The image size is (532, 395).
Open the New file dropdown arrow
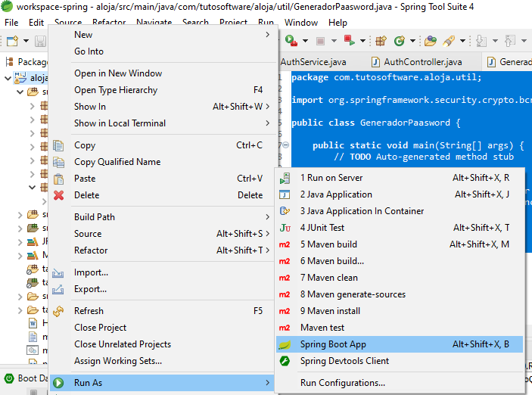(x=26, y=41)
